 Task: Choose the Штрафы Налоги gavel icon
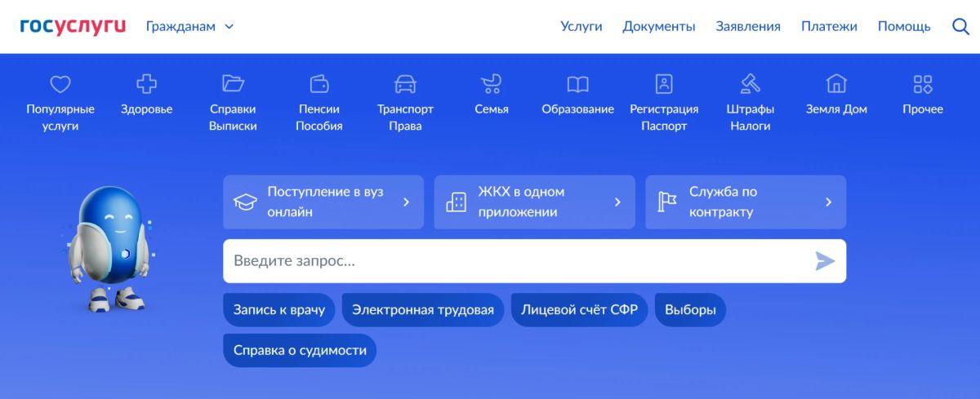pos(751,83)
